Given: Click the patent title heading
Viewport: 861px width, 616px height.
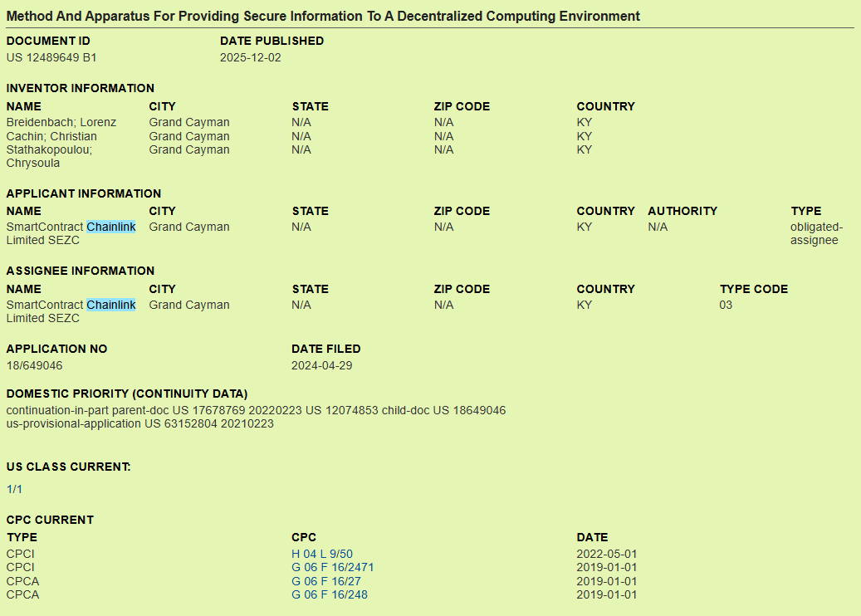Looking at the screenshot, I should (x=323, y=16).
